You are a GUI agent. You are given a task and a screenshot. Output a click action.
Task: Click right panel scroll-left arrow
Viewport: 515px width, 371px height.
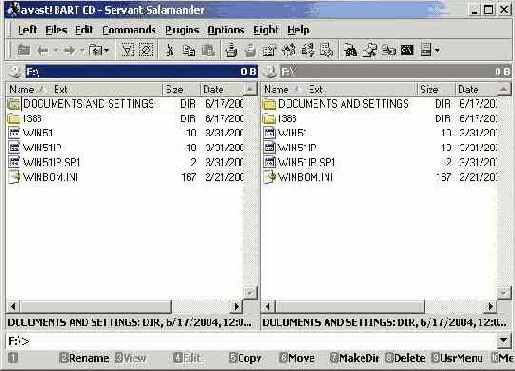tap(268, 306)
